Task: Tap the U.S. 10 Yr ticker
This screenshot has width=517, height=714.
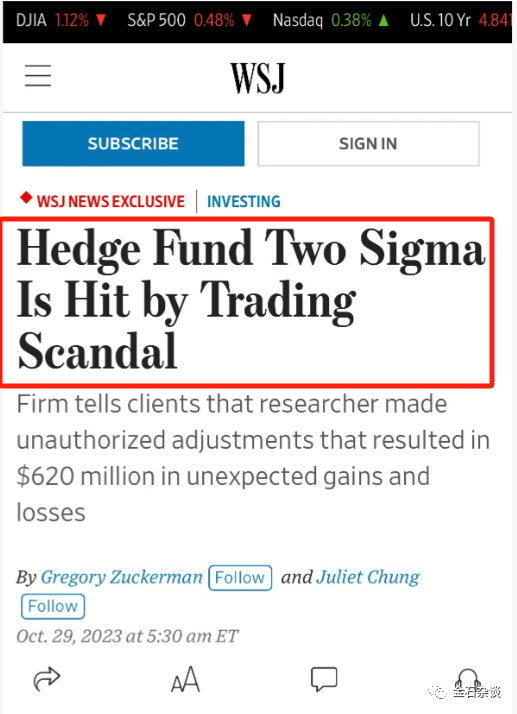Action: [x=460, y=20]
